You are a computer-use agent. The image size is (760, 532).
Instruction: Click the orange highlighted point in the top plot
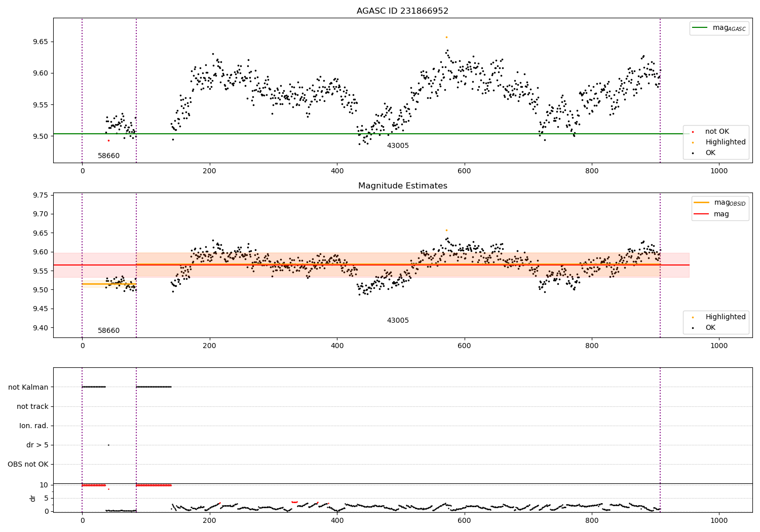click(x=446, y=37)
